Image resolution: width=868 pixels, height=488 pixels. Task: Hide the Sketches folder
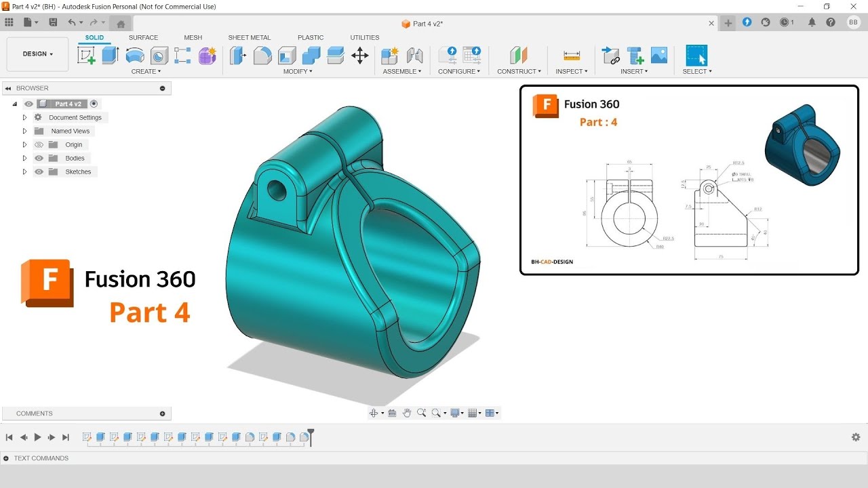pyautogui.click(x=39, y=171)
